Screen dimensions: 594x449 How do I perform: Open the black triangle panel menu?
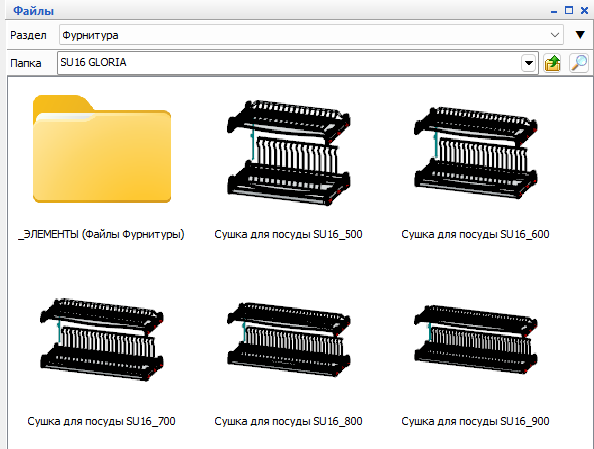[x=580, y=35]
